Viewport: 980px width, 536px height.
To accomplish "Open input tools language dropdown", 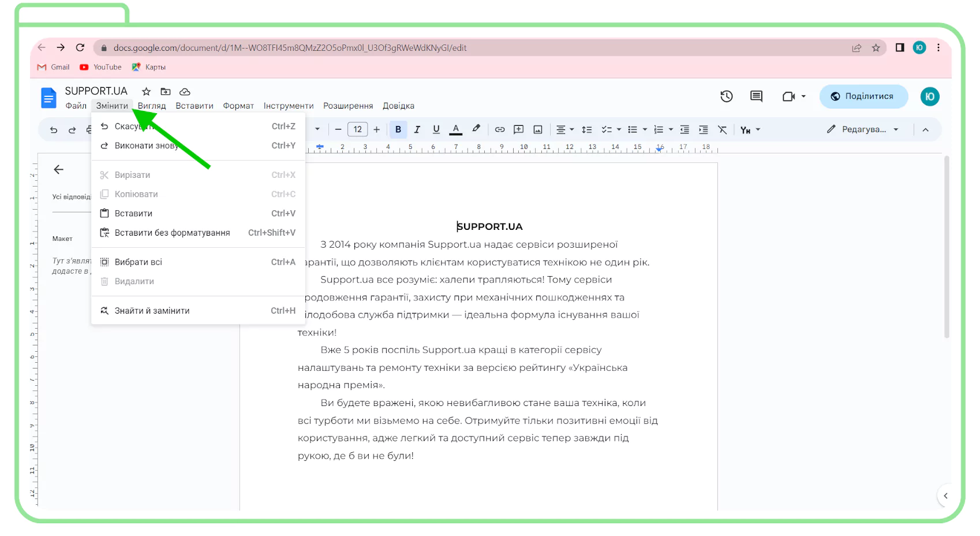I will coord(750,130).
